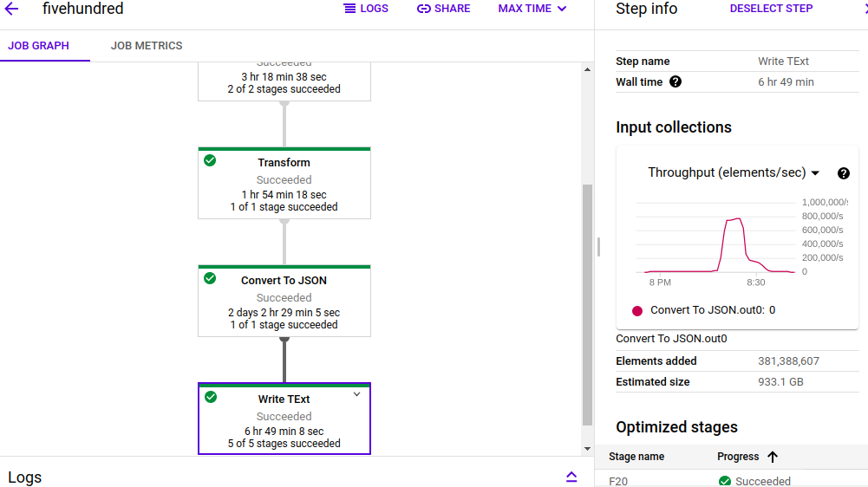Click the Wall time help icon

(675, 82)
